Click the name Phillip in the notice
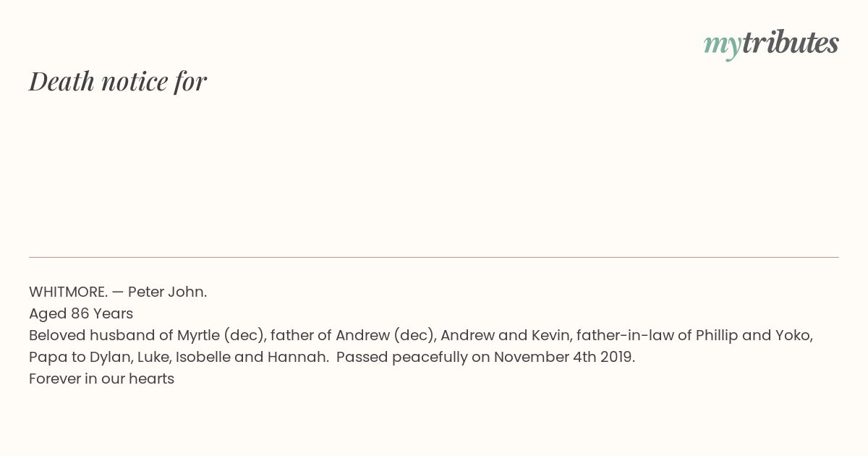The image size is (868, 456). click(718, 335)
